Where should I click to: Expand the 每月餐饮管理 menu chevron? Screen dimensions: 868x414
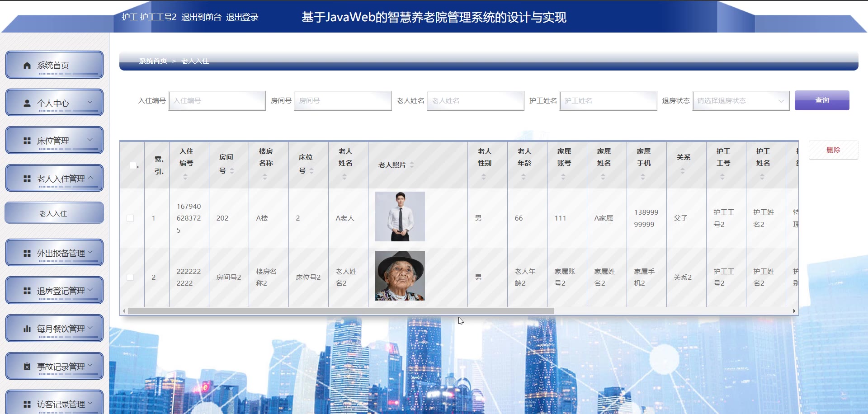pyautogui.click(x=90, y=328)
